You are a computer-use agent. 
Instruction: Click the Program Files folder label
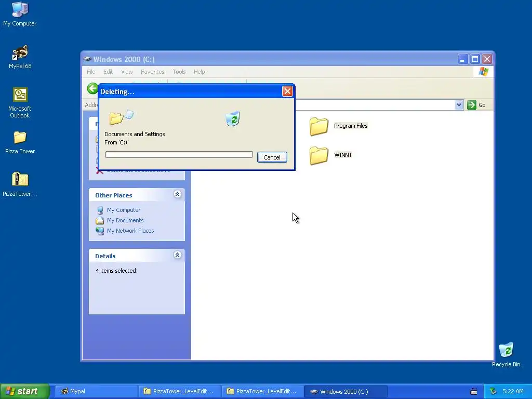[x=351, y=126]
